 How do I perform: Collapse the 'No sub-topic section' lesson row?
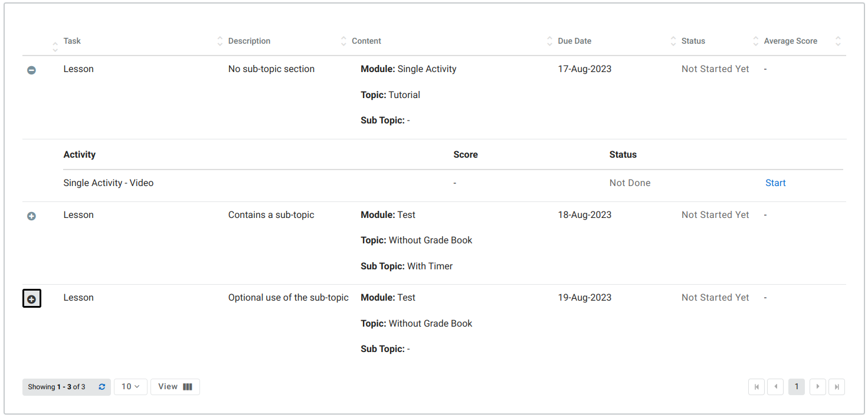point(31,70)
